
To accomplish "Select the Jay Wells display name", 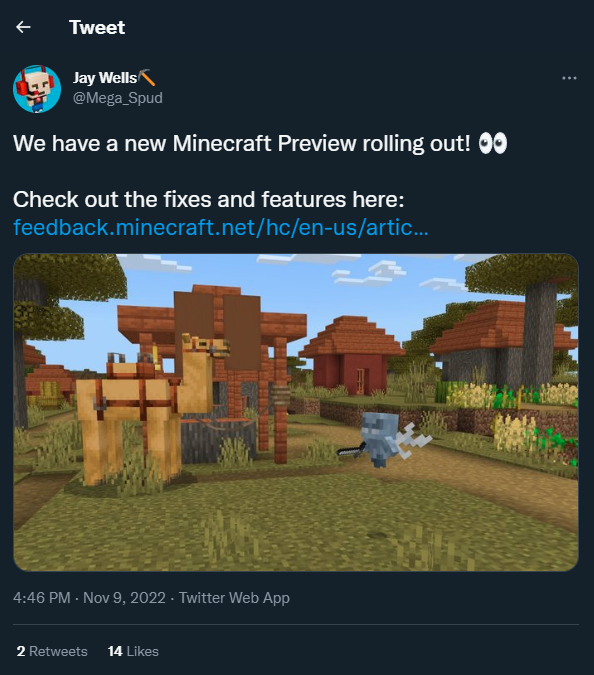I will (x=105, y=78).
